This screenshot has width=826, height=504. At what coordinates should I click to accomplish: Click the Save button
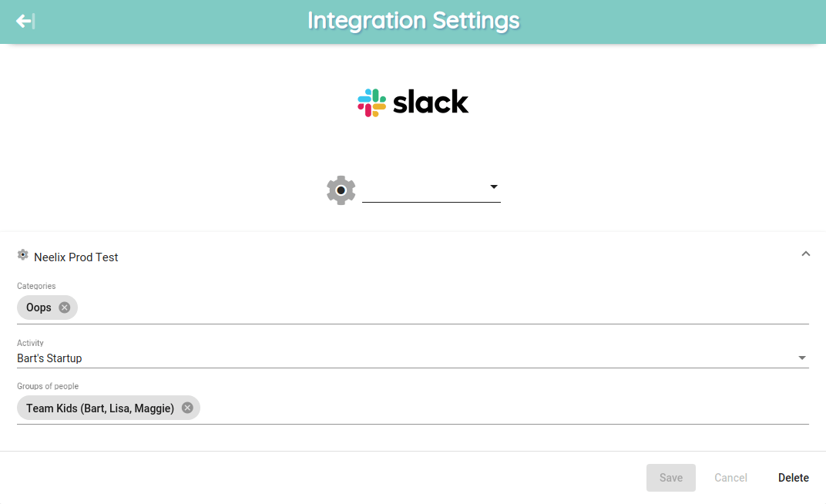click(x=670, y=478)
